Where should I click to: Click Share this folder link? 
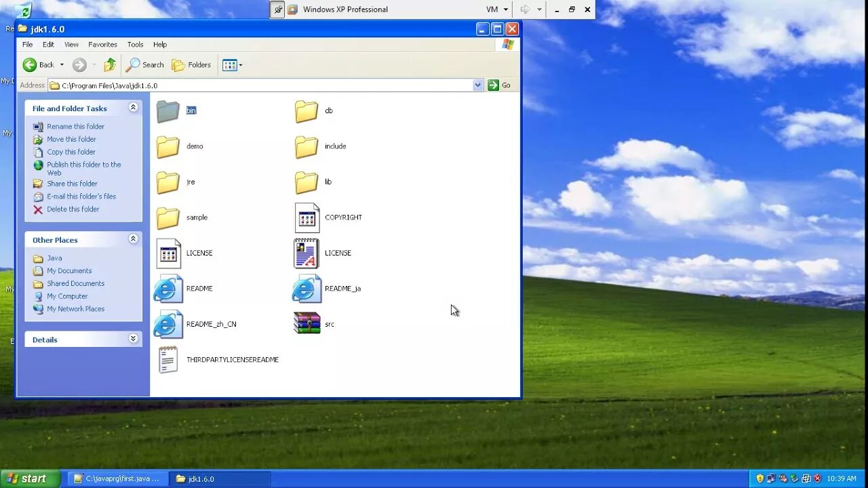72,184
